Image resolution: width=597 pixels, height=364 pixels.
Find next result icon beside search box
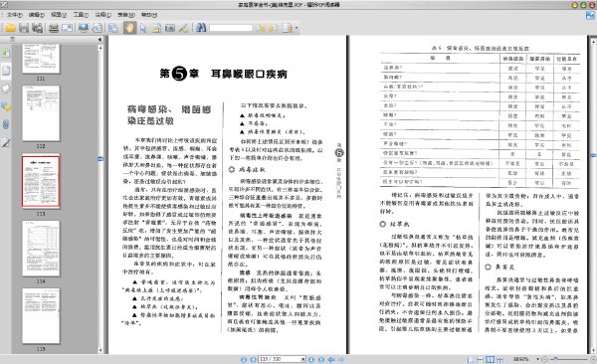pos(274,28)
